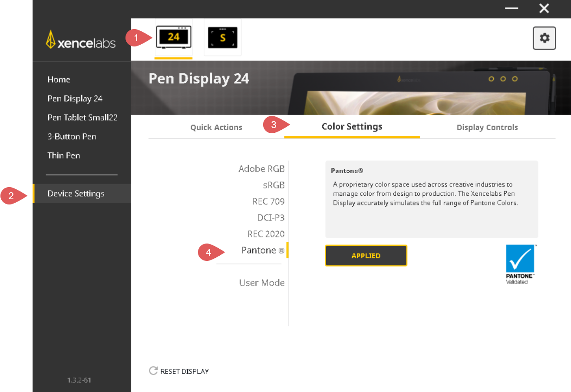The width and height of the screenshot is (571, 392).
Task: Open Pen Display 24 sidebar entry
Action: (x=75, y=99)
